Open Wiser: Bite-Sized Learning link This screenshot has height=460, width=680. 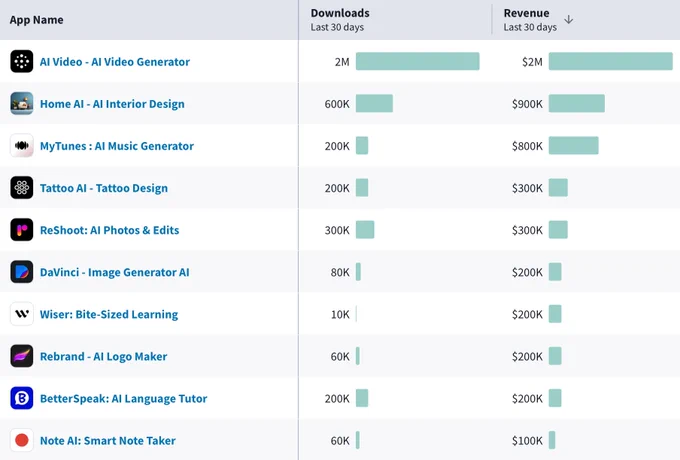tap(109, 314)
